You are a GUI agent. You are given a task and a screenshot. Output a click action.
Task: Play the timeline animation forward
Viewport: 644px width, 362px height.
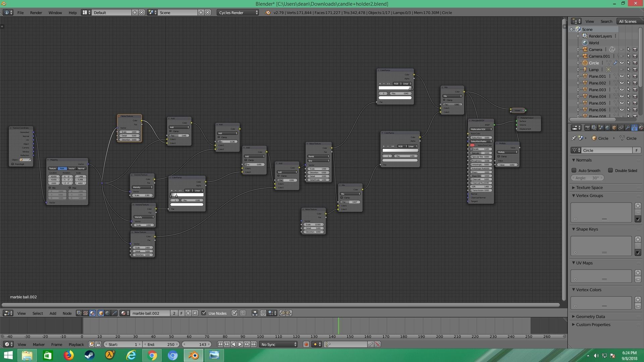click(x=240, y=344)
